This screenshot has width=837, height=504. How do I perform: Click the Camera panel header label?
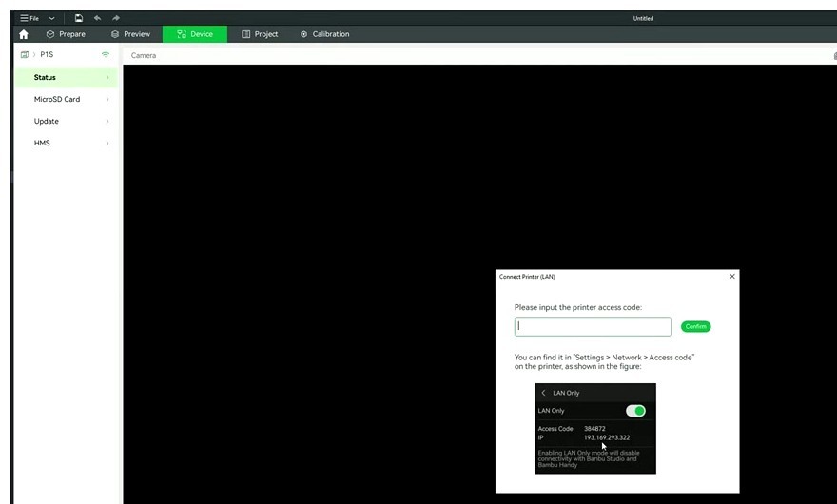(x=144, y=55)
